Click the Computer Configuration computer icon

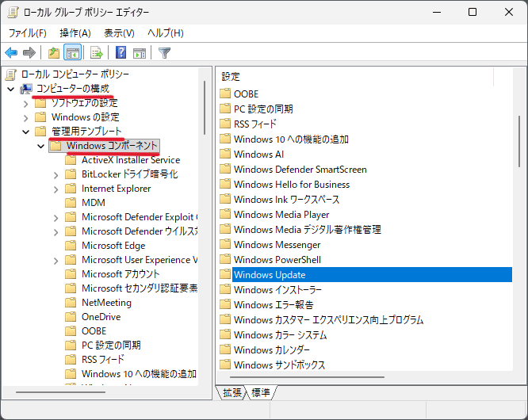(26, 89)
